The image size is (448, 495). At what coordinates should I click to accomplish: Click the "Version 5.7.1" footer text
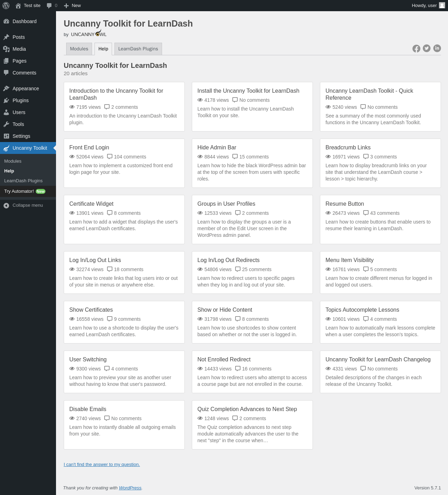(428, 488)
